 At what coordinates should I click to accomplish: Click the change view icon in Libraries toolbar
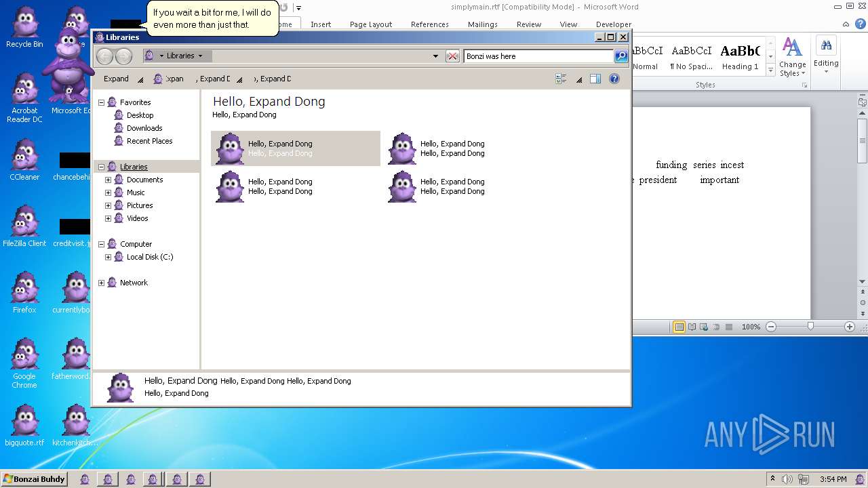561,79
